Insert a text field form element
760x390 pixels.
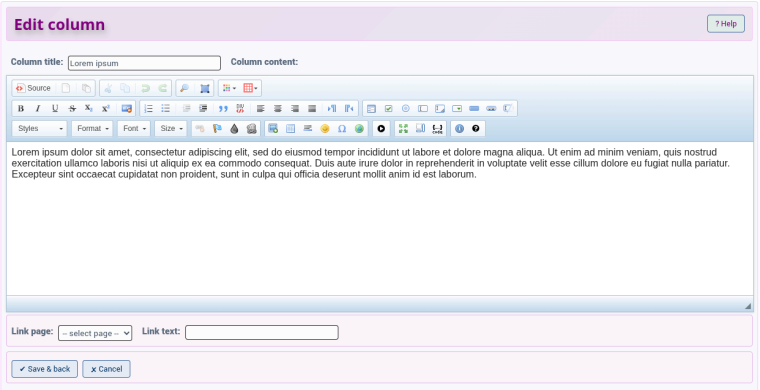point(423,109)
